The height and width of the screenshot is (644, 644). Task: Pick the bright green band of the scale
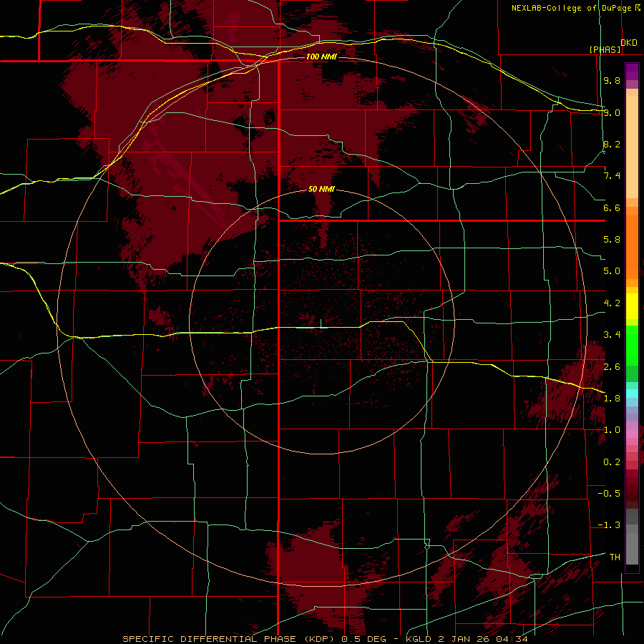632,346
